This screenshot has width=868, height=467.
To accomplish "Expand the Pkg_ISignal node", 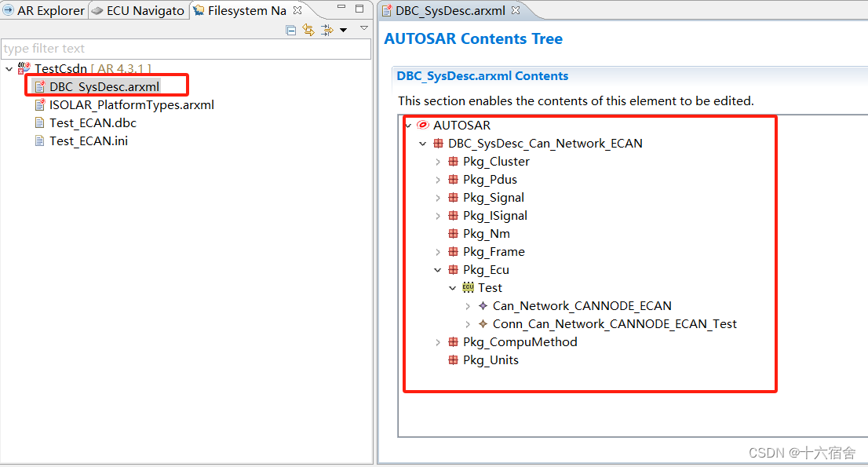I will (438, 217).
